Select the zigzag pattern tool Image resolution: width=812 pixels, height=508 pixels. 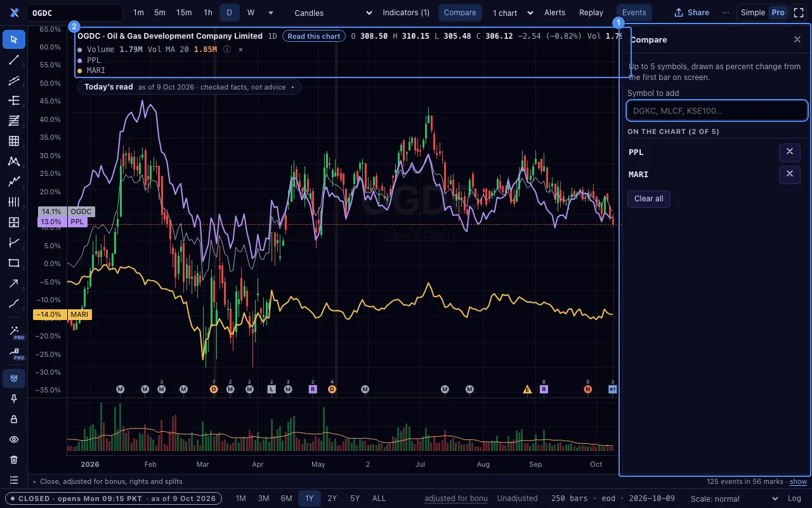(x=14, y=182)
